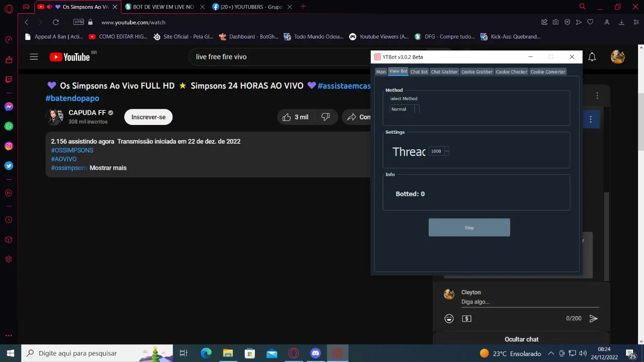Viewport: 644px width, 362px height.
Task: Switch to Chat Bot tab
Action: click(419, 72)
